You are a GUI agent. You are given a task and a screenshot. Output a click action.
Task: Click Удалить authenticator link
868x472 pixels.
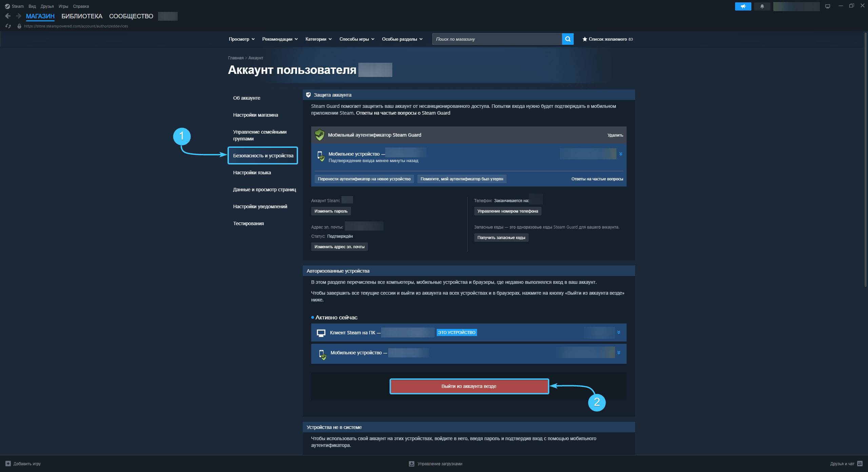615,135
